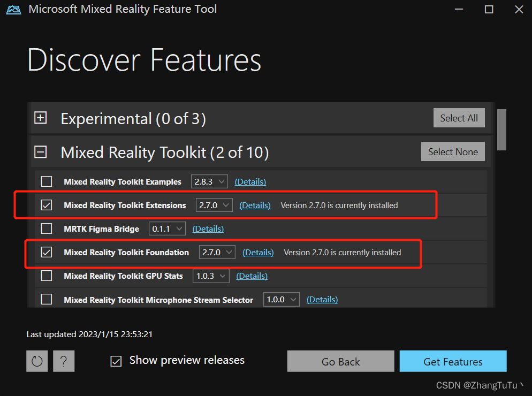This screenshot has width=532, height=396.
Task: Click the Mixed Reality Feature Tool logo
Action: point(13,9)
